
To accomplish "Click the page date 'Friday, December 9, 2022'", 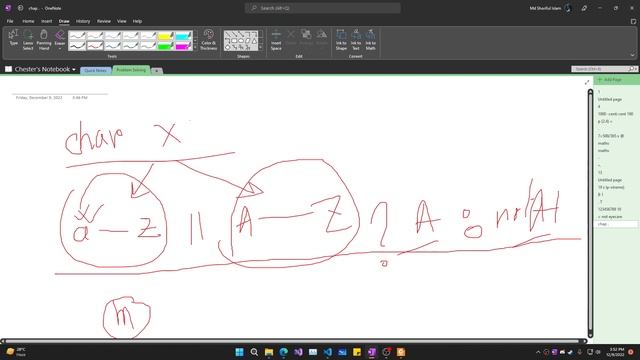I will pyautogui.click(x=39, y=98).
